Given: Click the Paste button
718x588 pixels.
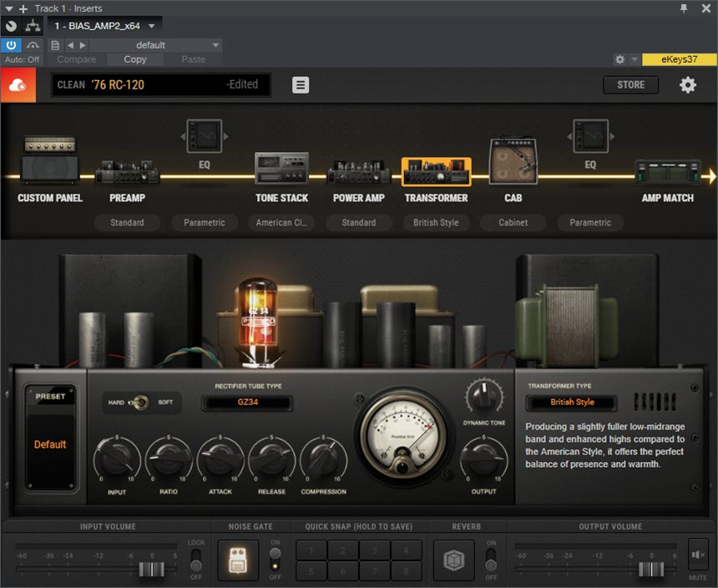Looking at the screenshot, I should [193, 59].
